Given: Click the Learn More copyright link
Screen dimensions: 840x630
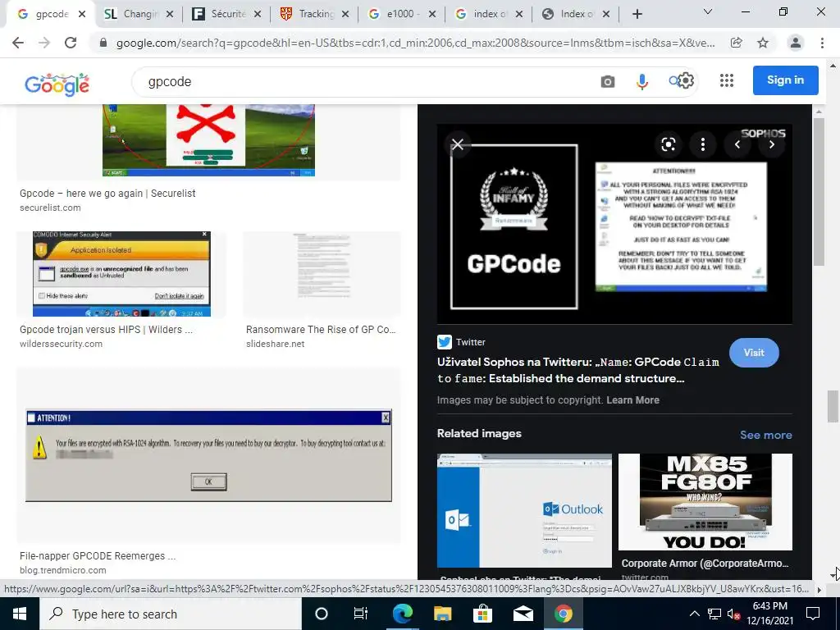Looking at the screenshot, I should [632, 400].
